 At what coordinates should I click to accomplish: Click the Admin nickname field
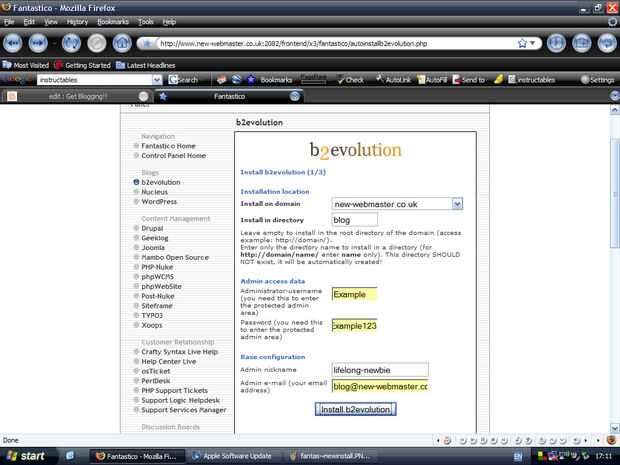coord(380,370)
